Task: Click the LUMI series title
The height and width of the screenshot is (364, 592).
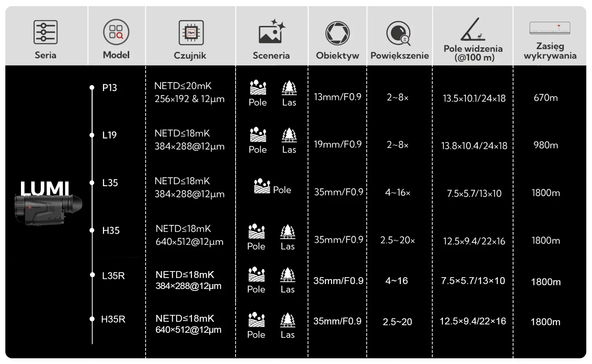Action: (45, 188)
